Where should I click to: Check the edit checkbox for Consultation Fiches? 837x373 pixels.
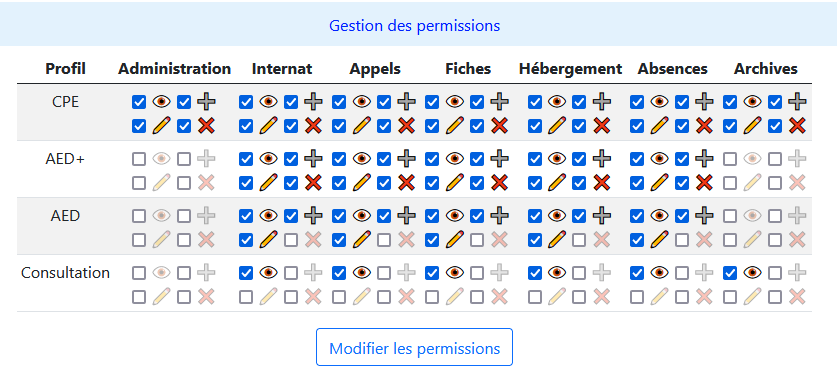click(432, 297)
